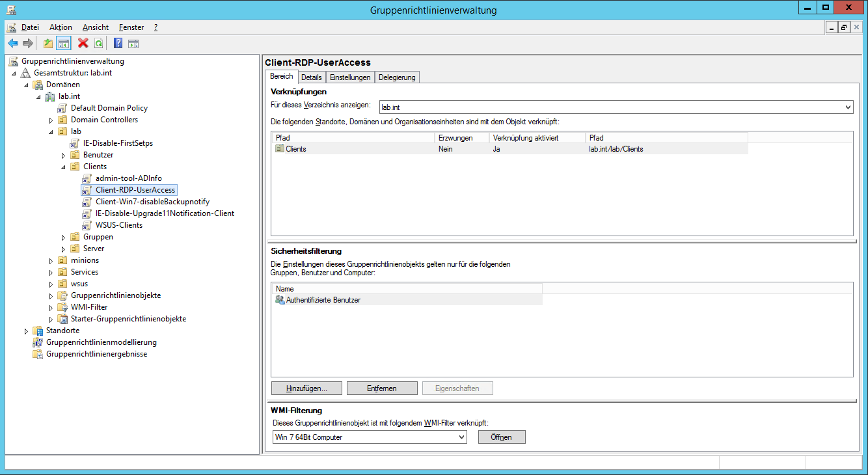
Task: Click the Hinzufügen button
Action: point(306,388)
